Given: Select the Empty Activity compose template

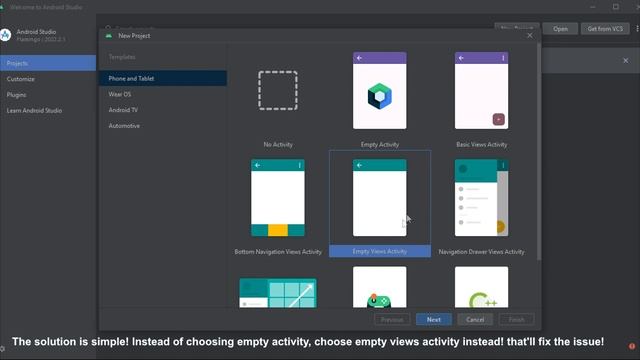Looking at the screenshot, I should [x=380, y=91].
